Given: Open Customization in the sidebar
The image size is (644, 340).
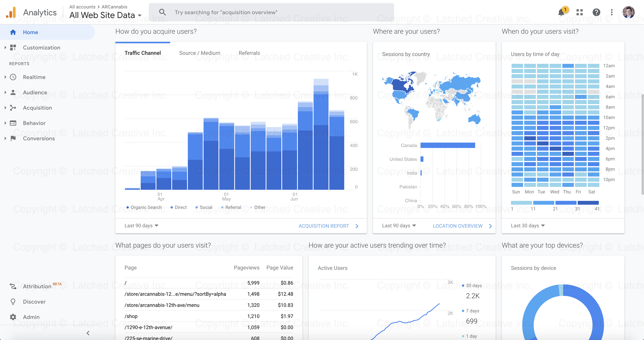Looking at the screenshot, I should [42, 48].
